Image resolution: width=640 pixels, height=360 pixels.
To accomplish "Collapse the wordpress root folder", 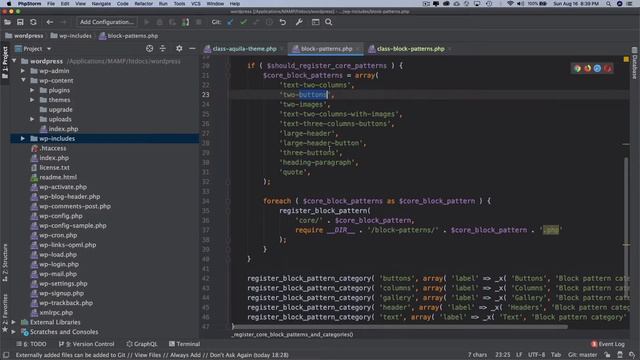I will tap(14, 61).
